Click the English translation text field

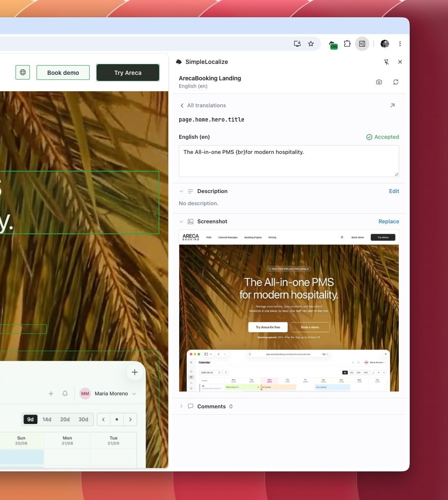click(x=289, y=161)
